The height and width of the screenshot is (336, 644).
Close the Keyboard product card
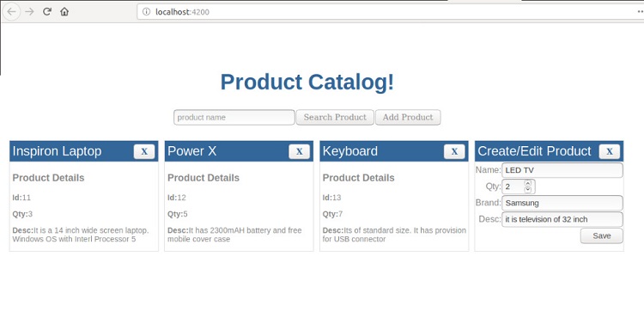point(454,151)
